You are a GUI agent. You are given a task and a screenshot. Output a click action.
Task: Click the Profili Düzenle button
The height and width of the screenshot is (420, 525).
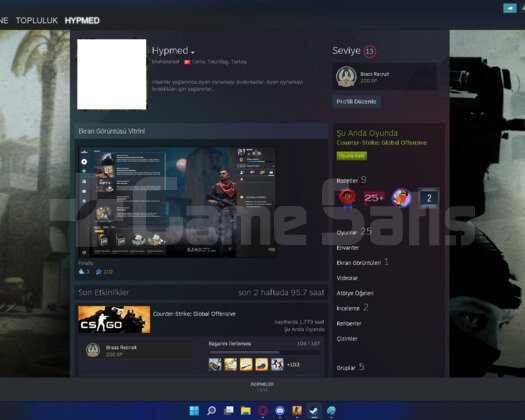(x=356, y=101)
